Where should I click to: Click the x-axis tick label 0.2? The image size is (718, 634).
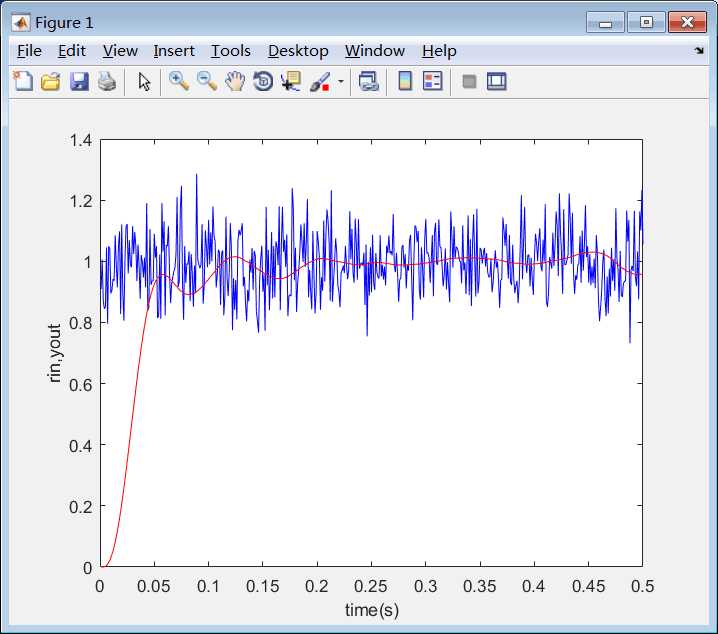[317, 586]
